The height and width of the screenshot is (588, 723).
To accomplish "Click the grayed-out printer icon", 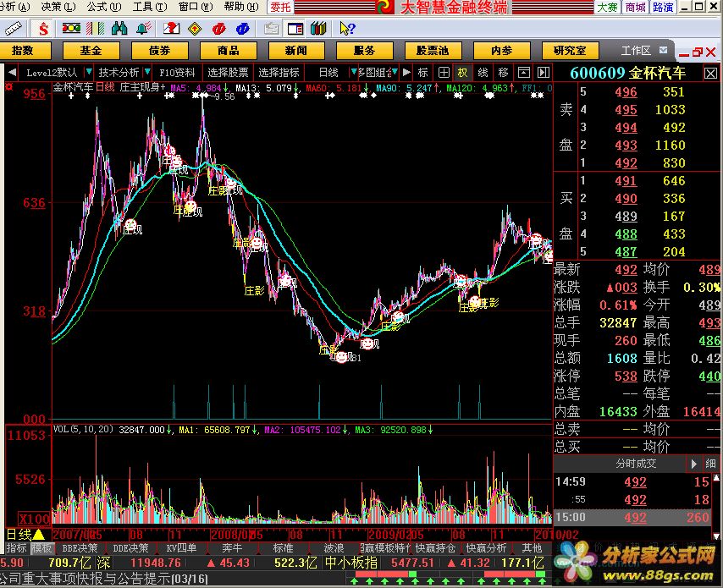I will 272,29.
